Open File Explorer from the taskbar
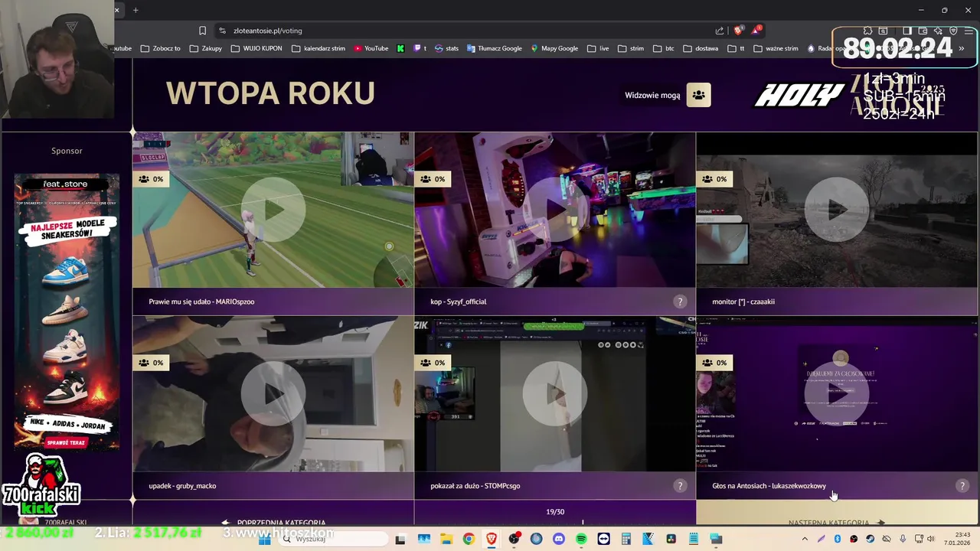The image size is (980, 551). coord(446,540)
